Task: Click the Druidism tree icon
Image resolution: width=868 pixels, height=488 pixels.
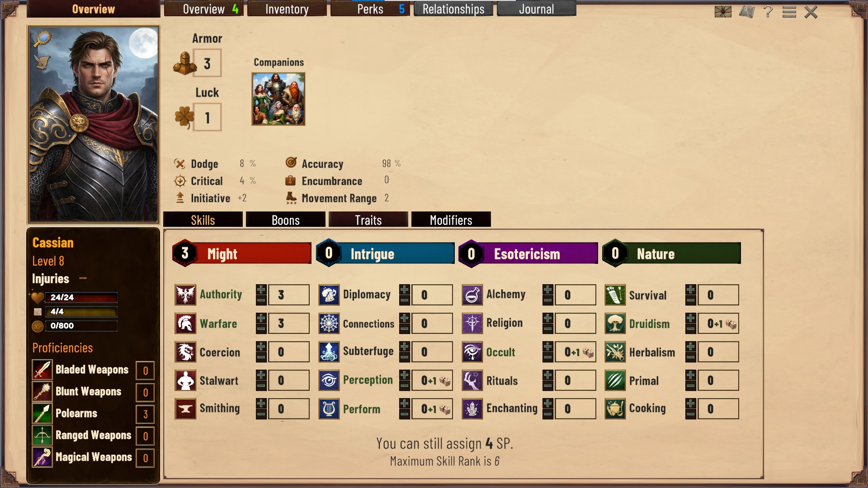Action: coord(615,324)
